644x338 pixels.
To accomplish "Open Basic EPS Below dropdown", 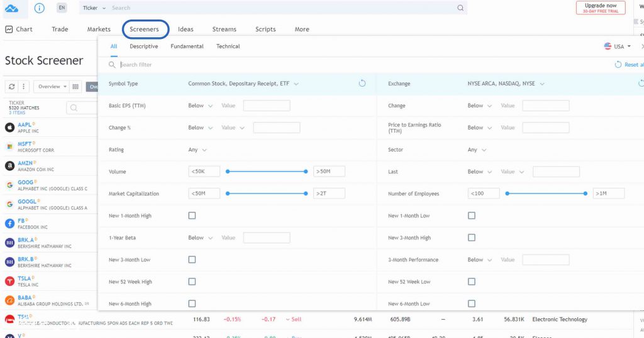I will pyautogui.click(x=200, y=106).
